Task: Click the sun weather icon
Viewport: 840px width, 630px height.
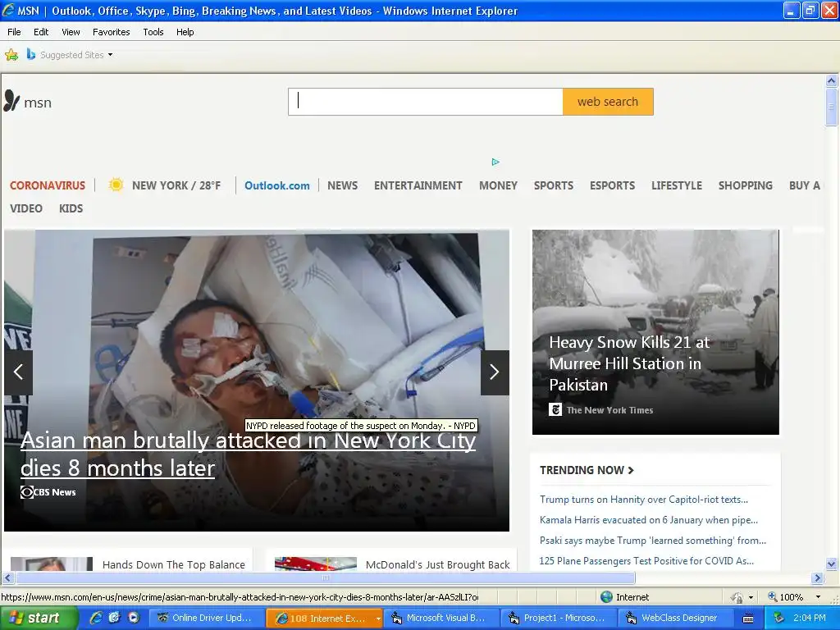Action: 116,185
